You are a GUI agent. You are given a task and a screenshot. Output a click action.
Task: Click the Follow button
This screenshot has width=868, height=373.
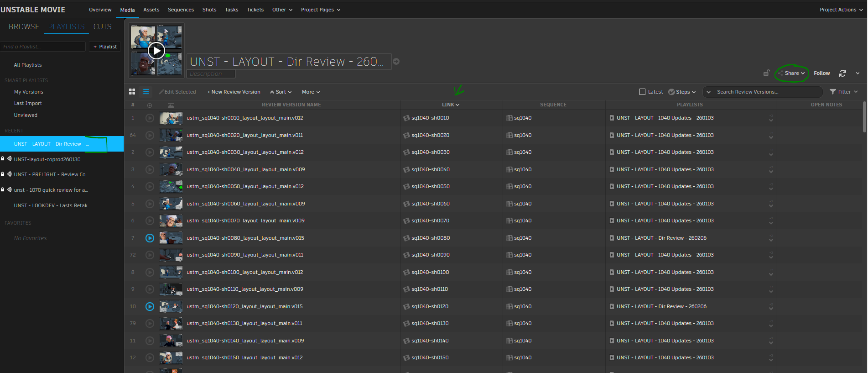[x=821, y=73]
